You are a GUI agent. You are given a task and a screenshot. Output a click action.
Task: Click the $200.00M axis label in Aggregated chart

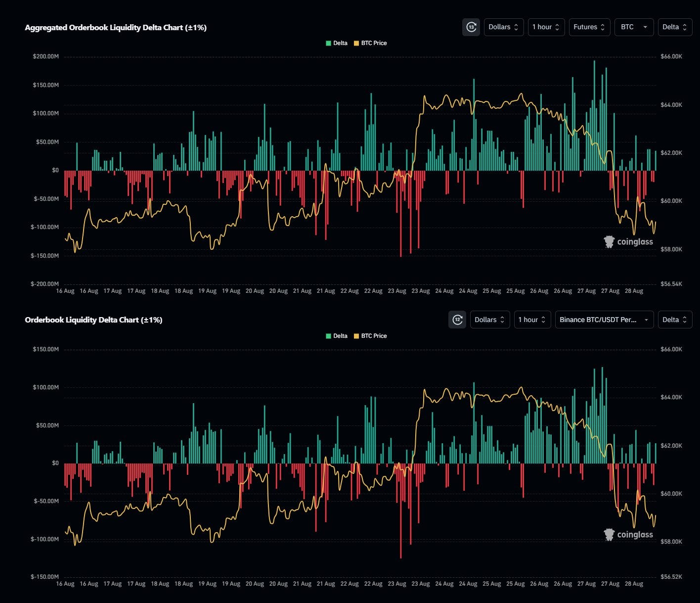(46, 56)
